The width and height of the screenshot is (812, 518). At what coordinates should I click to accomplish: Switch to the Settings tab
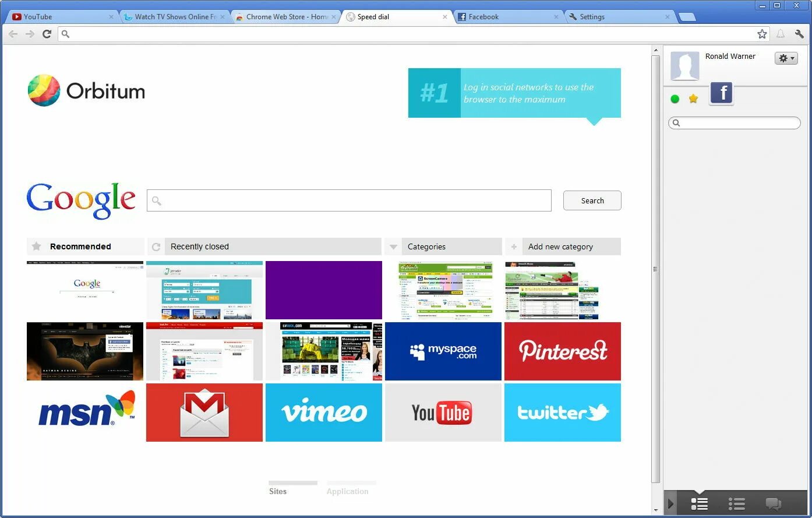point(620,17)
